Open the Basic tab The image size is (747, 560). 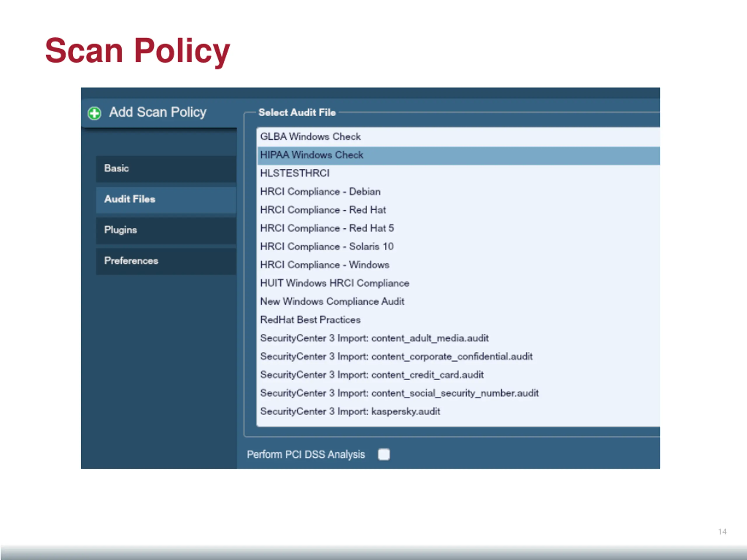pyautogui.click(x=166, y=169)
